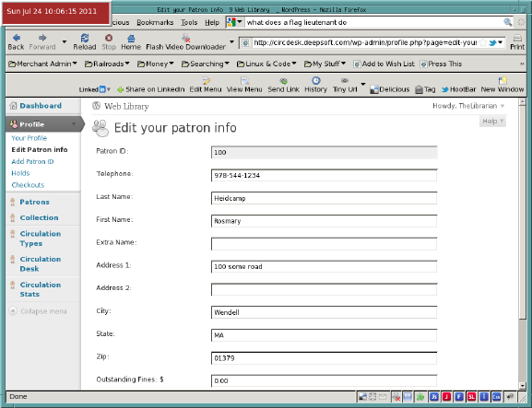Expand the Help dropdown tab

click(492, 122)
